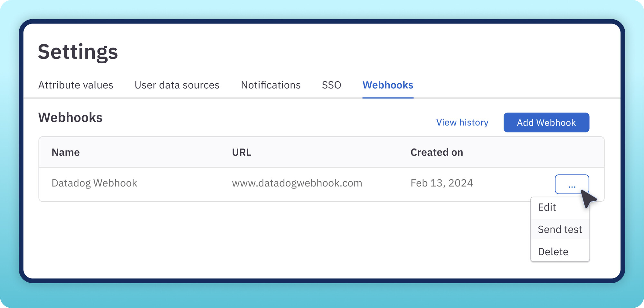This screenshot has height=308, width=644.
Task: Open the User data sources tab
Action: click(177, 85)
